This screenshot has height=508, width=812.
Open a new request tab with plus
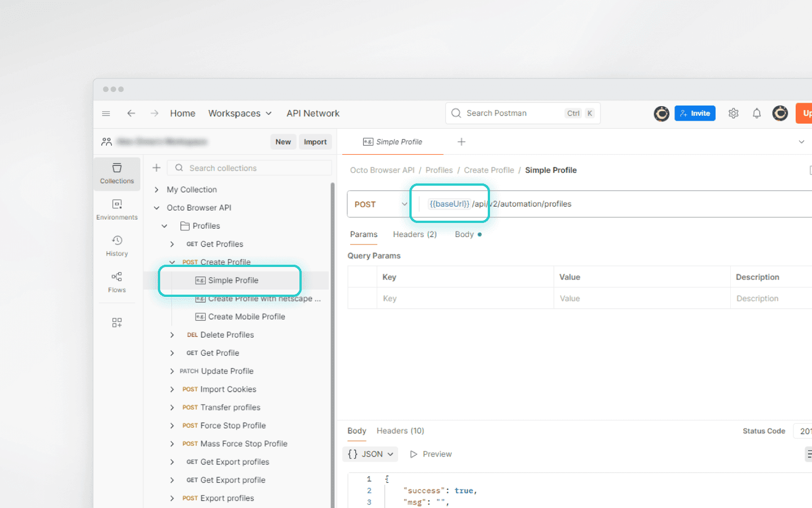461,142
